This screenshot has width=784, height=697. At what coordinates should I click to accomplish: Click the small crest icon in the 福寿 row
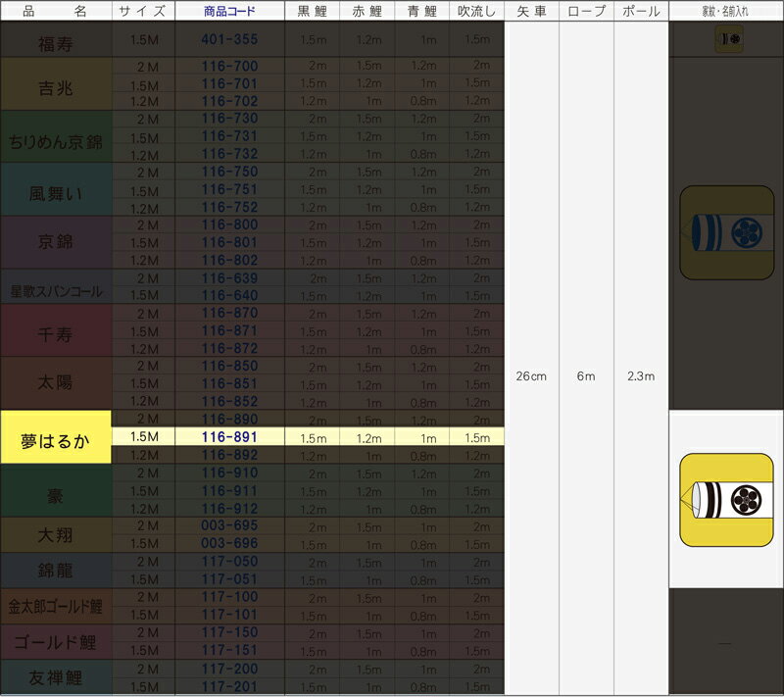(729, 39)
